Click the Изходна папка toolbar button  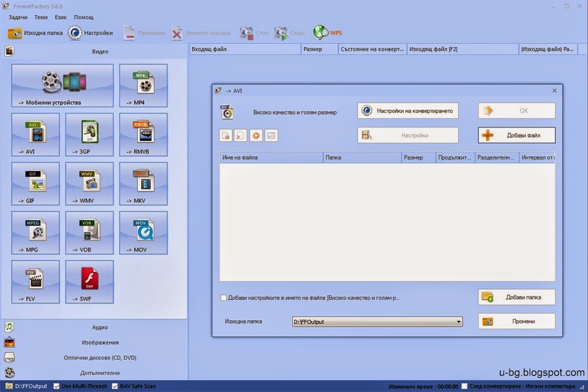click(35, 33)
